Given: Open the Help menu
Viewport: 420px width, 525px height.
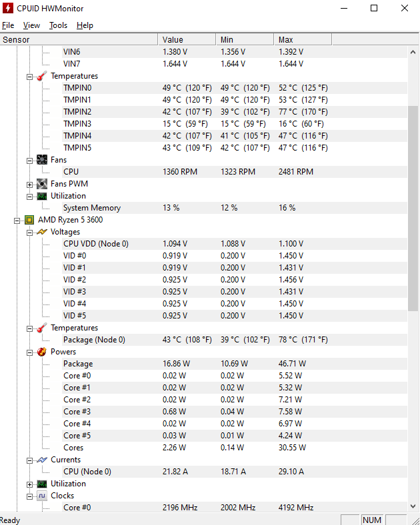Looking at the screenshot, I should [85, 25].
